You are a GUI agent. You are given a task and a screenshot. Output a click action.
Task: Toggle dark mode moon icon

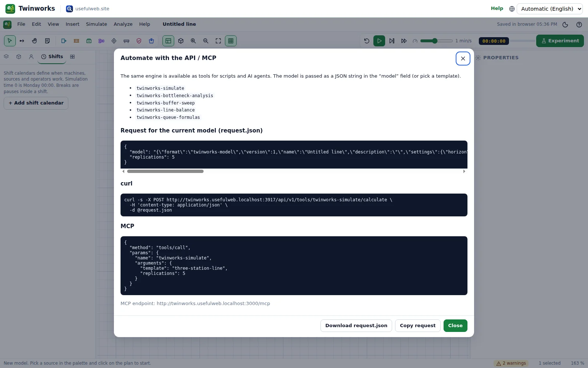coord(565,25)
